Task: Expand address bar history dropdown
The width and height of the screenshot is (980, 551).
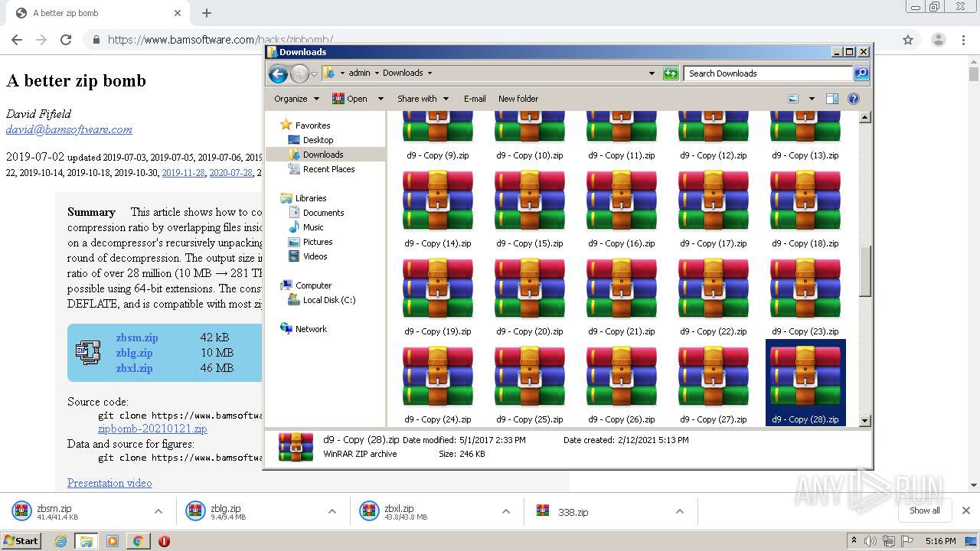Action: click(x=652, y=73)
